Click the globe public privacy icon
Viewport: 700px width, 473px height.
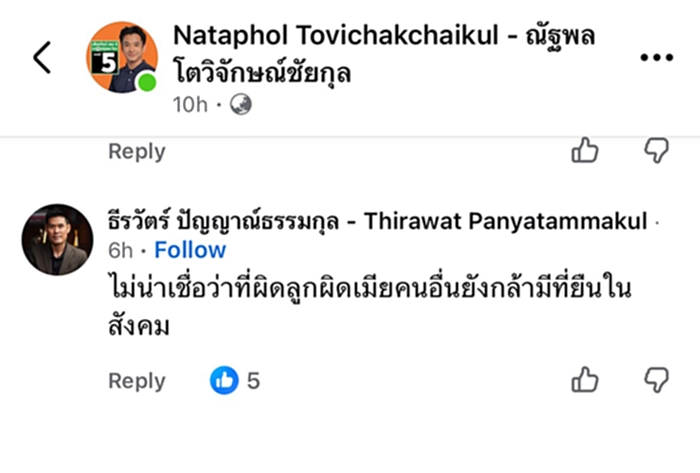click(x=241, y=105)
